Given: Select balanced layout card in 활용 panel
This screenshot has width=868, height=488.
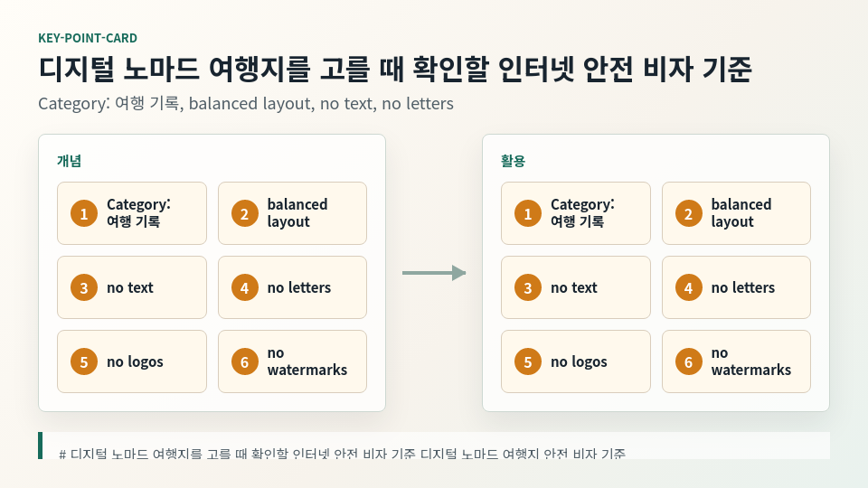Looking at the screenshot, I should [x=736, y=213].
